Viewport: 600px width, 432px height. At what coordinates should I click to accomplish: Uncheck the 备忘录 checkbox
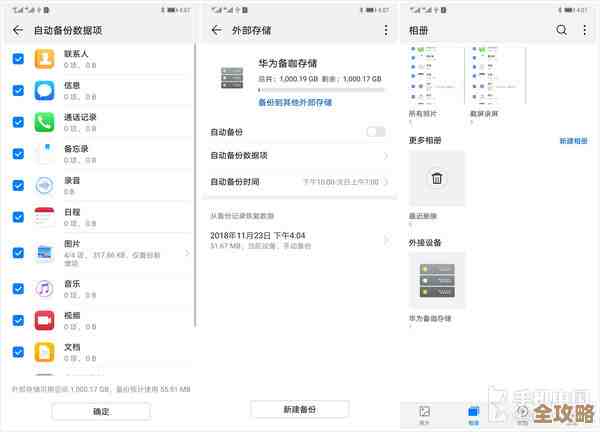[18, 154]
